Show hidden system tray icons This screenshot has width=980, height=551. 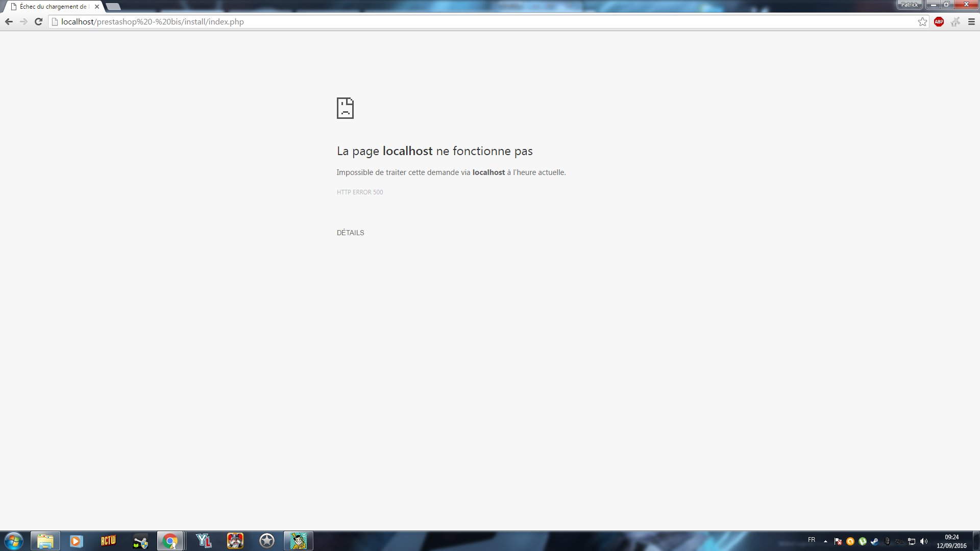click(825, 541)
